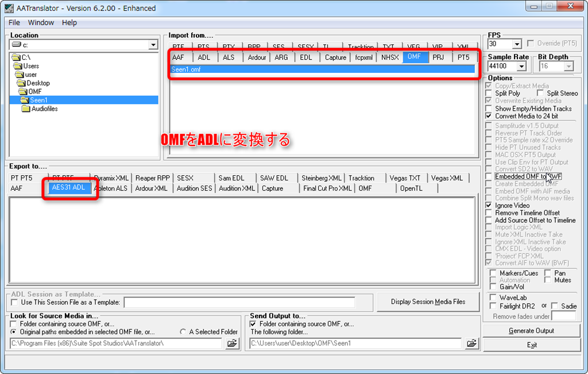588x374 pixels.
Task: Select the Final Cut Pro XML export tab
Action: coord(327,188)
